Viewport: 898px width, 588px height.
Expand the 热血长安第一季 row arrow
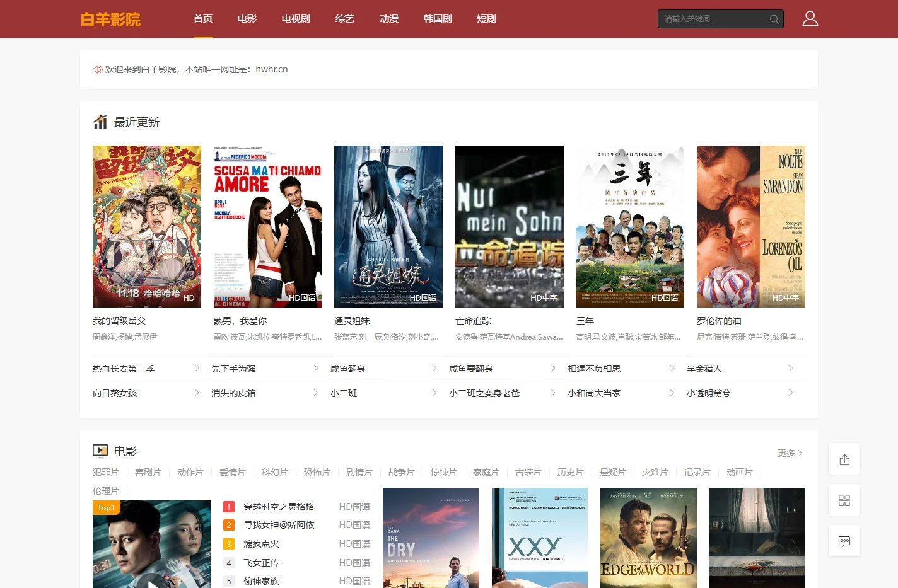coord(197,368)
